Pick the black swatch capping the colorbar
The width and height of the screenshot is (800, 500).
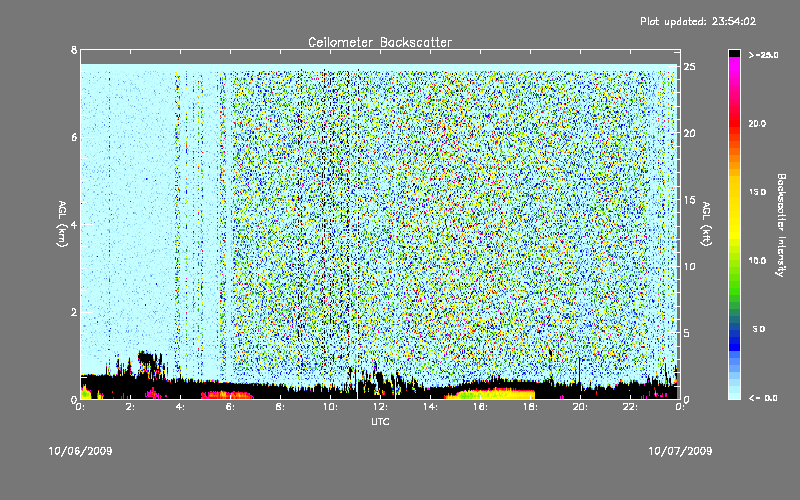[734, 53]
